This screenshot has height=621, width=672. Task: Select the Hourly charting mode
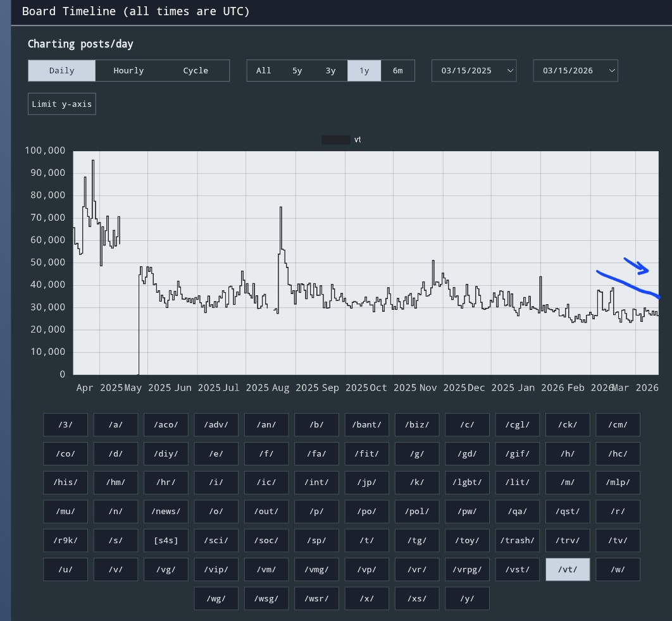point(128,71)
